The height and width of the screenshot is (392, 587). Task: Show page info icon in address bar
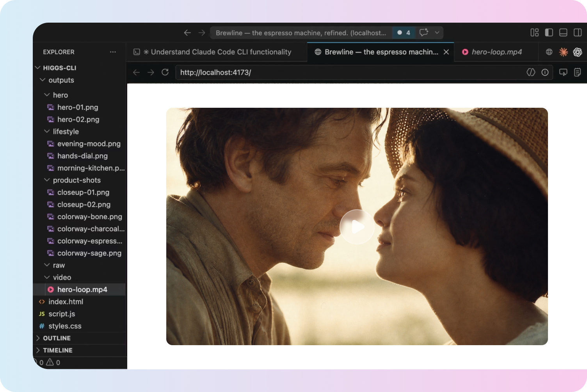pos(545,72)
